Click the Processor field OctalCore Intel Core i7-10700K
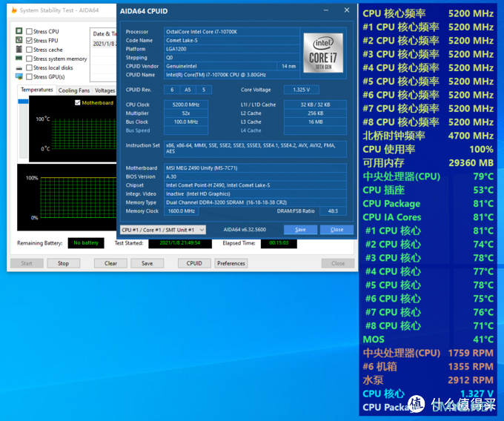The image size is (504, 421). point(232,31)
